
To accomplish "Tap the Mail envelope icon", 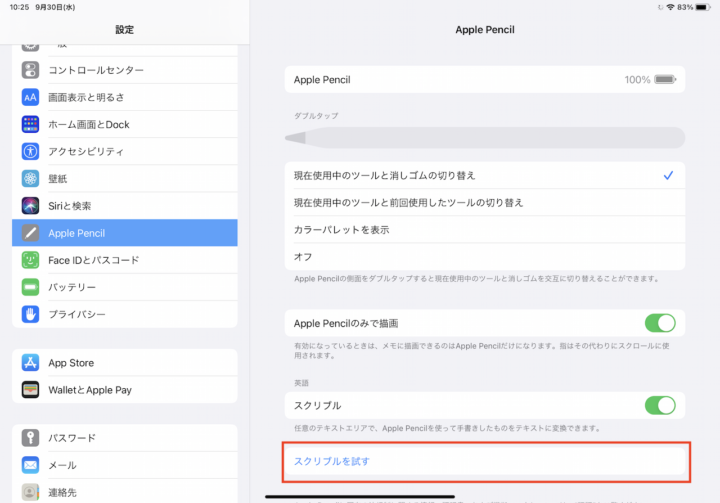I will click(30, 465).
